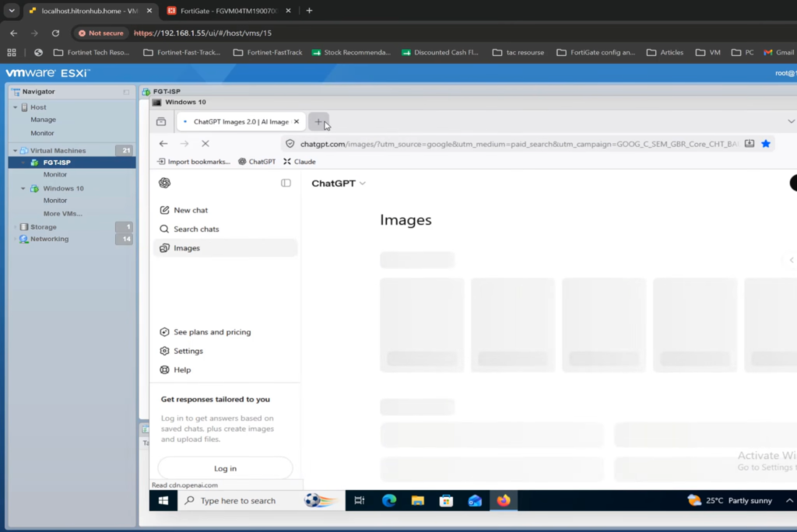This screenshot has height=532, width=797.
Task: Open Discounted Cash Fl... bookmark
Action: click(441, 52)
